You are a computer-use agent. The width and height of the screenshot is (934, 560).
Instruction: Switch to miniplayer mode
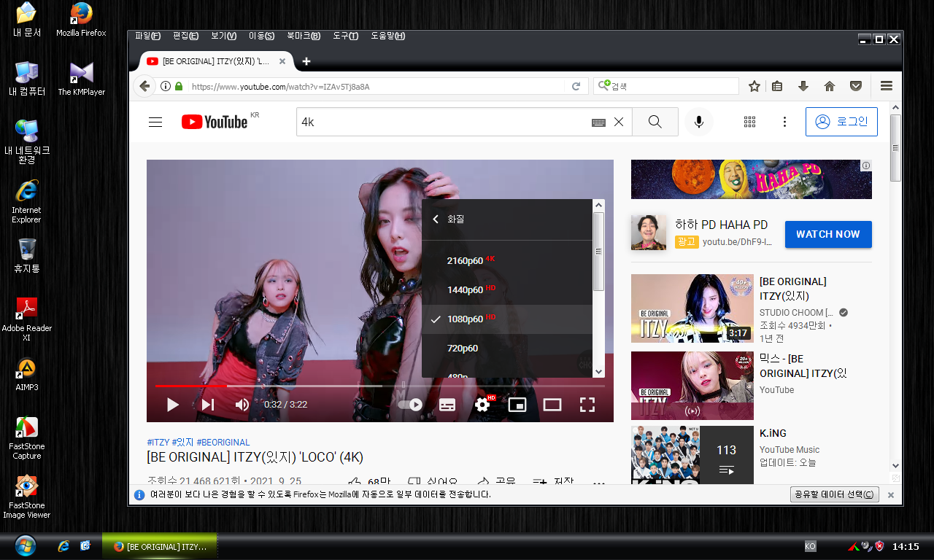click(x=517, y=405)
